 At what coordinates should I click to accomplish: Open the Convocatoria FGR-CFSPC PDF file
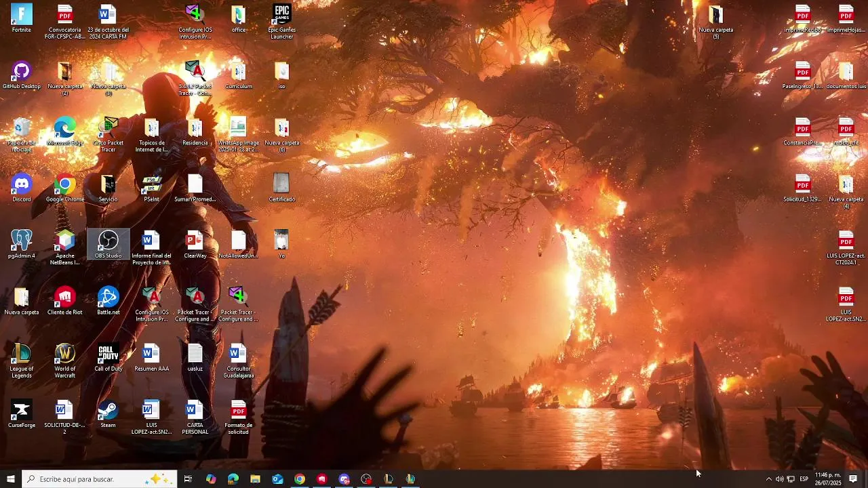[65, 22]
